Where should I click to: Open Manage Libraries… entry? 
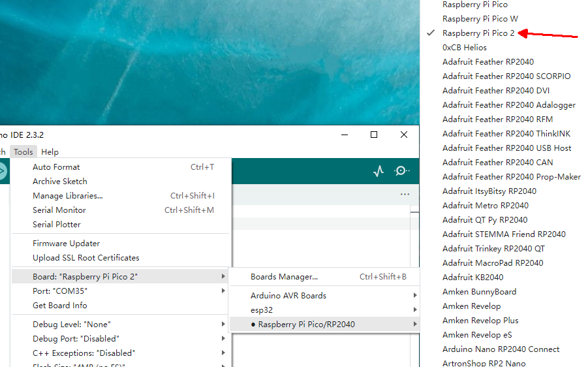click(x=120, y=196)
